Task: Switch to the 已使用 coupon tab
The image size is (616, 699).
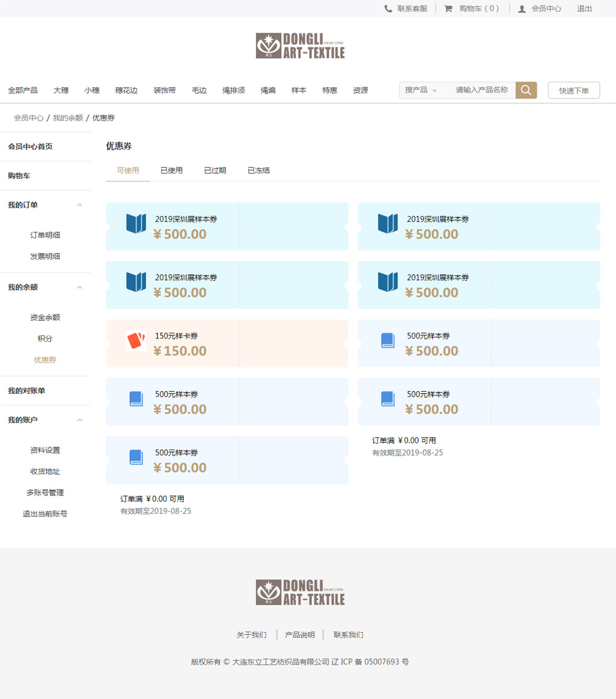Action: click(x=171, y=171)
